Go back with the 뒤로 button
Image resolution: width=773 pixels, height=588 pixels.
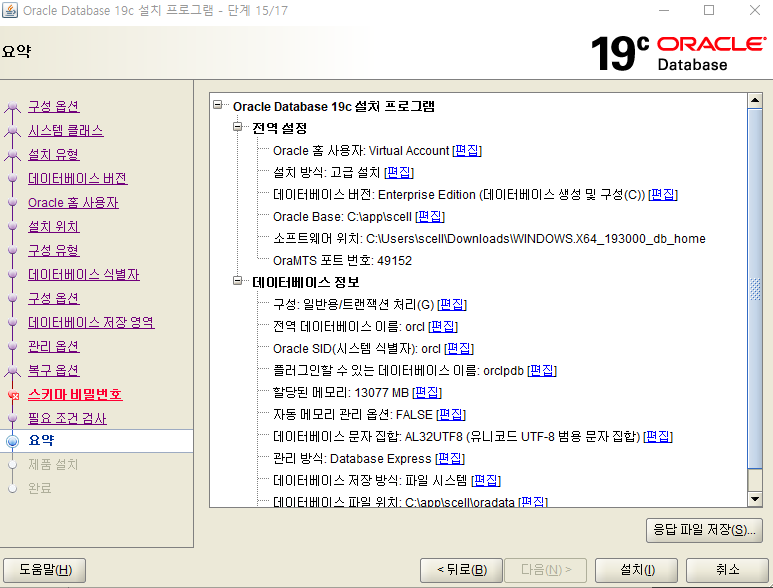point(461,570)
